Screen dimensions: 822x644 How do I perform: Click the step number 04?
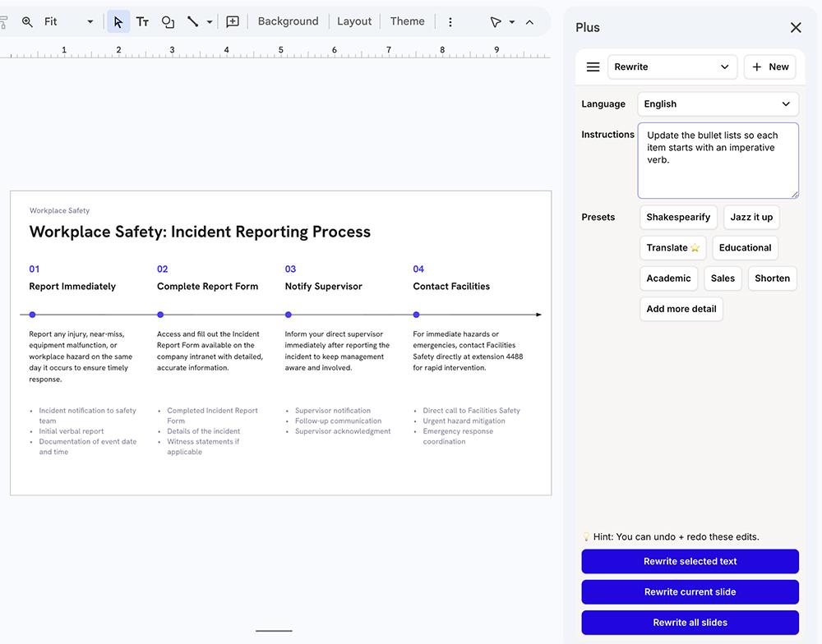pyautogui.click(x=418, y=269)
